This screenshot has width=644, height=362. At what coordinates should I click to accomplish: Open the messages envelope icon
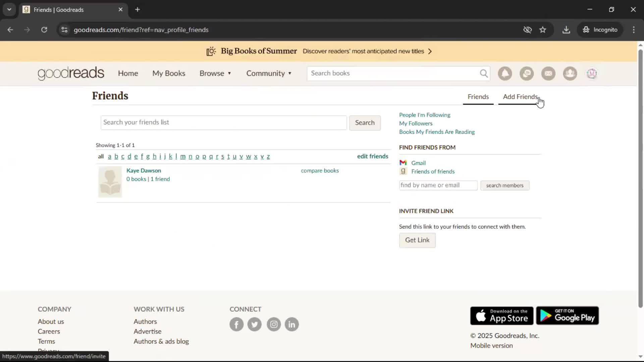coord(548,73)
